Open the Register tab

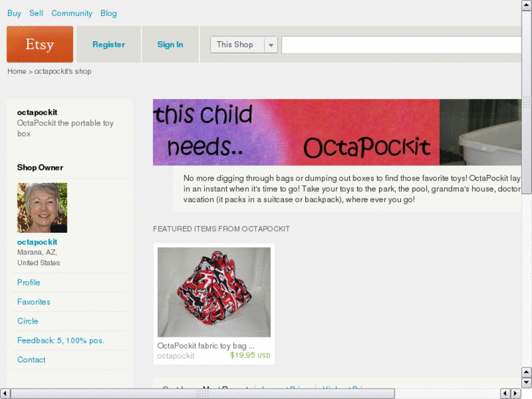click(108, 45)
